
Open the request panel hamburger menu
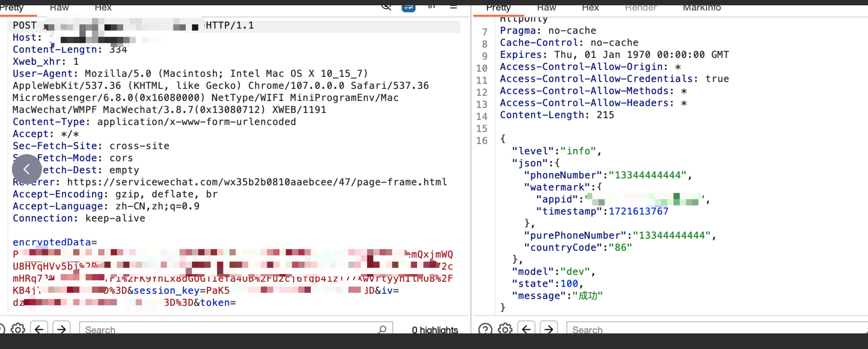click(x=453, y=7)
